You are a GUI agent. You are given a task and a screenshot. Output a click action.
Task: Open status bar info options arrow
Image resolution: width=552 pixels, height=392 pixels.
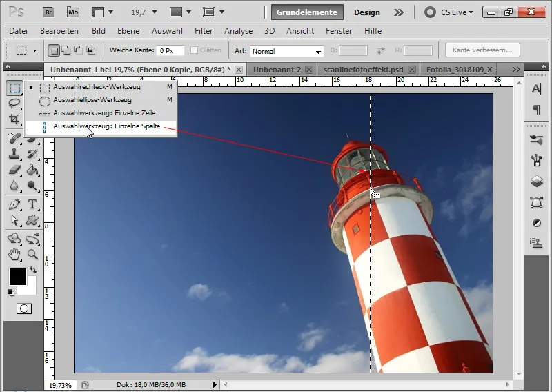coord(215,385)
